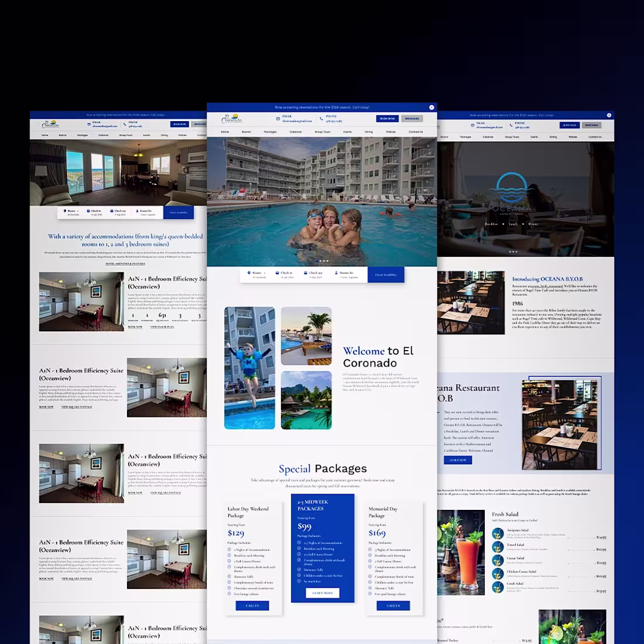The width and height of the screenshot is (644, 644).
Task: Click the phone icon beside the phone number
Action: [x=321, y=118]
